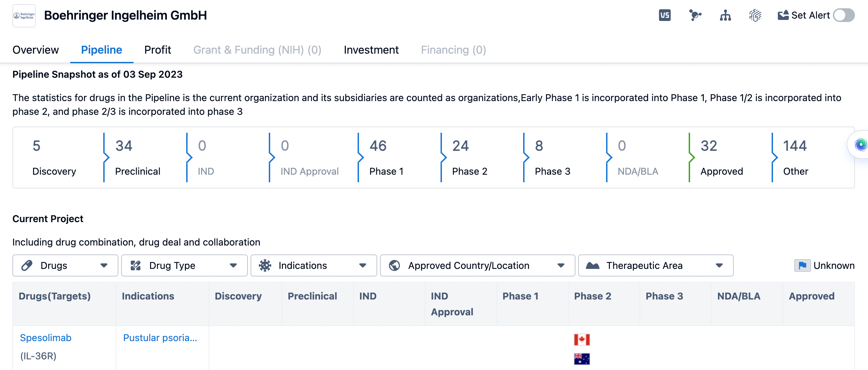
Task: Open the Investment tab
Action: coord(371,50)
